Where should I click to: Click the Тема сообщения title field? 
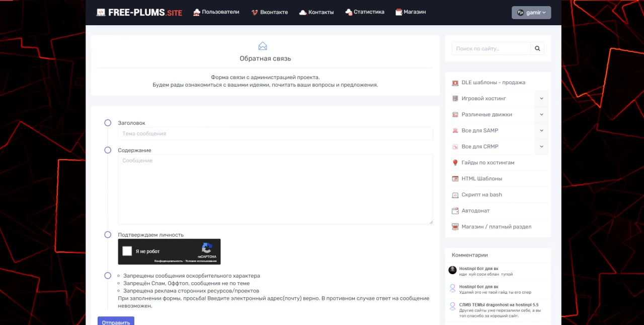click(x=275, y=134)
